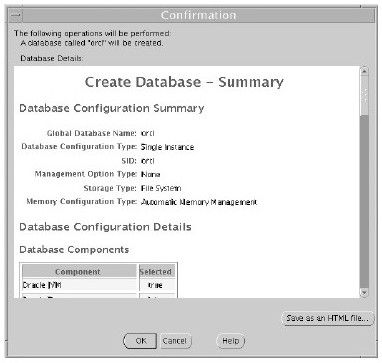Image resolution: width=382 pixels, height=363 pixels.
Task: Click the Storage Type label
Action: coord(110,188)
